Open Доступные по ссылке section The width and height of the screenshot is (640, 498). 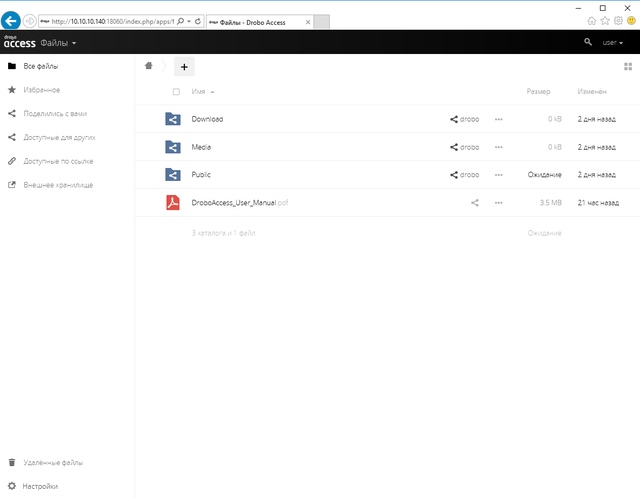coord(58,161)
